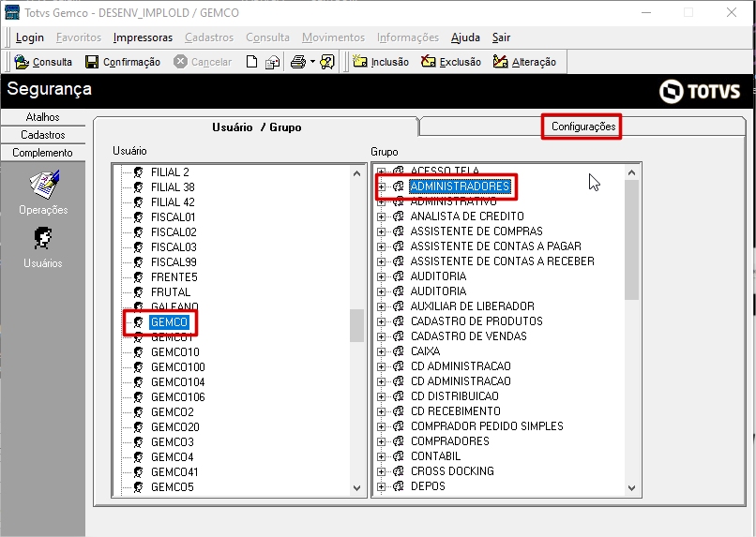
Task: Expand the ASSISTENTE DE CONTAS A PAGAR group
Action: [382, 246]
